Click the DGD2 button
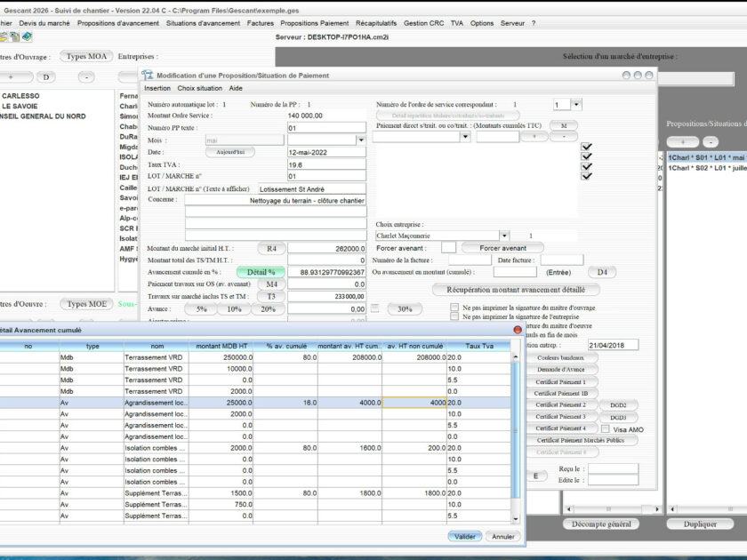This screenshot has width=747, height=560. pyautogui.click(x=618, y=405)
